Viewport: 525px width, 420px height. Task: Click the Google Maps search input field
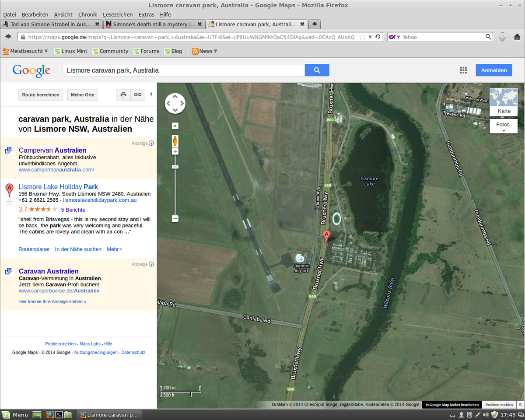pos(184,70)
